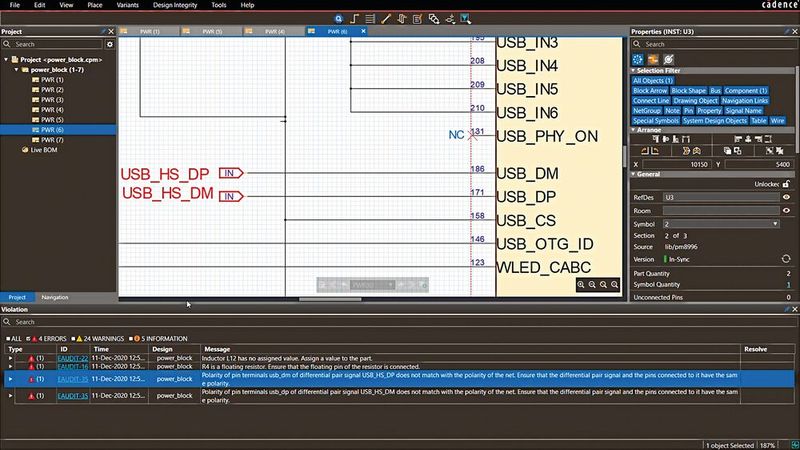Close the PWR (6) tab
The width and height of the screenshot is (800, 450).
[x=363, y=31]
